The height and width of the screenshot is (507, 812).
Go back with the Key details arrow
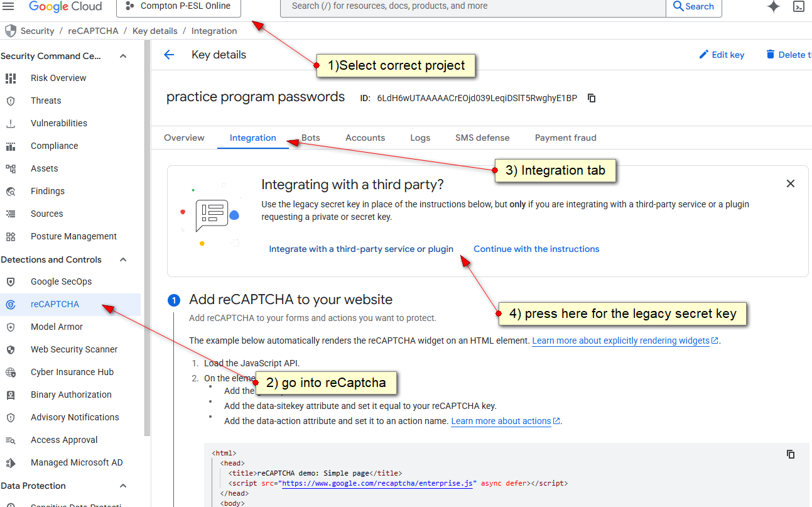[x=169, y=55]
